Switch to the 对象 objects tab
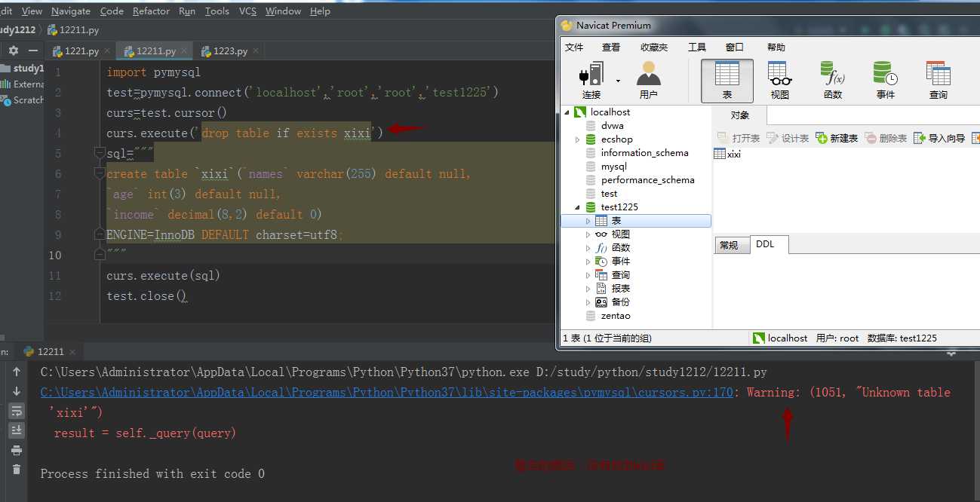Screen dimensions: 980x502 pyautogui.click(x=740, y=115)
